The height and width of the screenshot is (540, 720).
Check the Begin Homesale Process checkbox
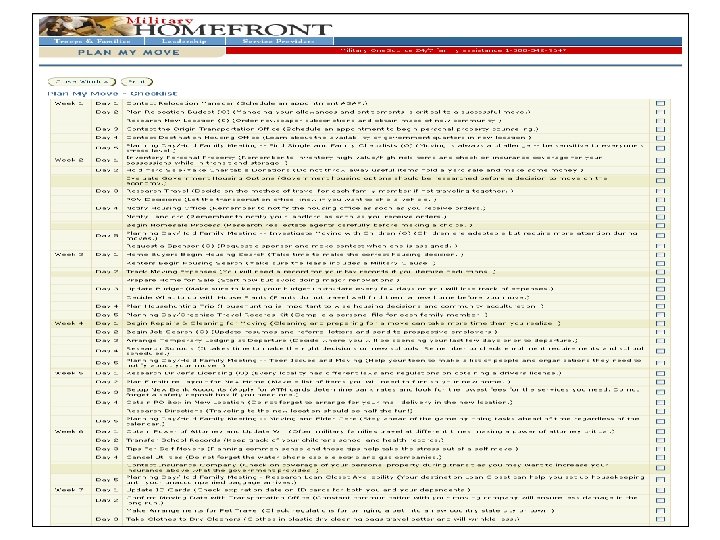pos(660,225)
